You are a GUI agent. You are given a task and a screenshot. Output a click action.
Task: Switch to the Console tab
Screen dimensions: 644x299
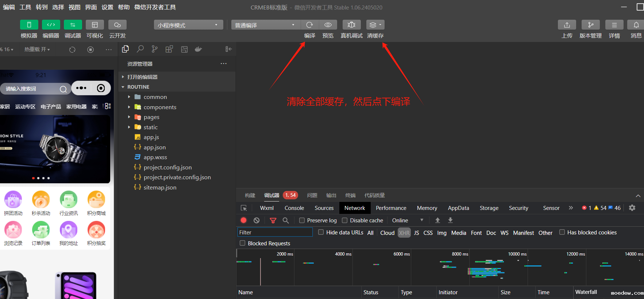click(294, 208)
